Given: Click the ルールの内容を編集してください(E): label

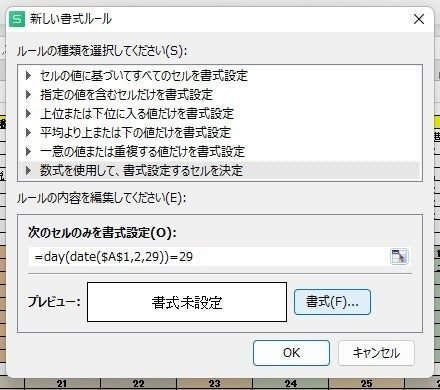Looking at the screenshot, I should click(x=101, y=198).
